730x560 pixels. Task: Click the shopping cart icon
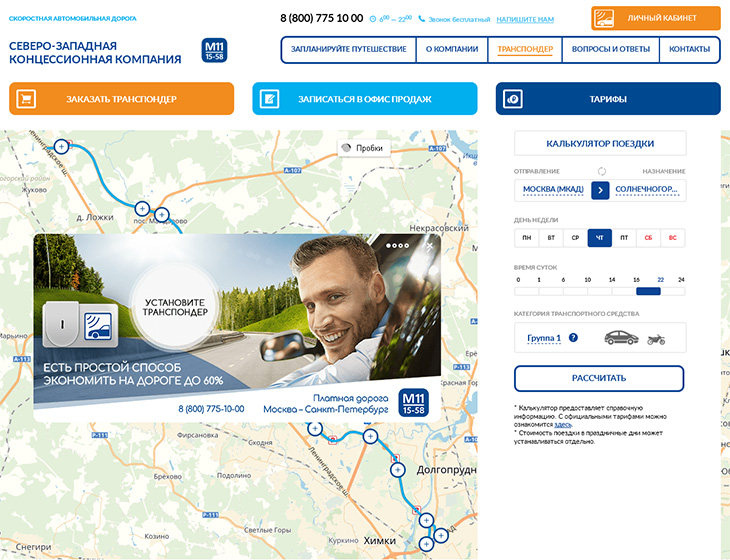[26, 99]
